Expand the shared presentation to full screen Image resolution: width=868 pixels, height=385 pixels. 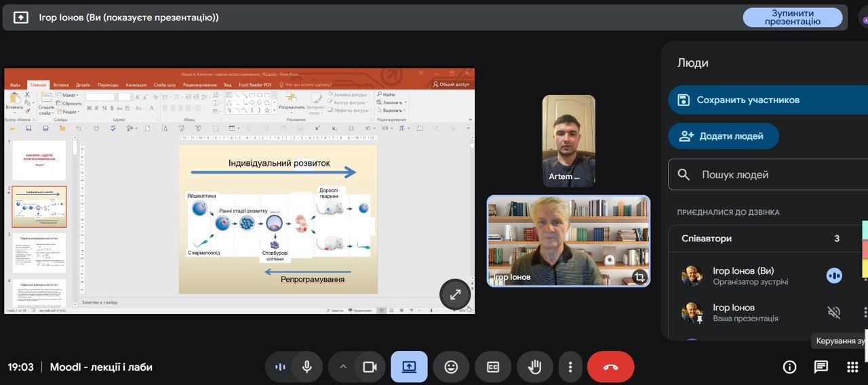(x=455, y=294)
